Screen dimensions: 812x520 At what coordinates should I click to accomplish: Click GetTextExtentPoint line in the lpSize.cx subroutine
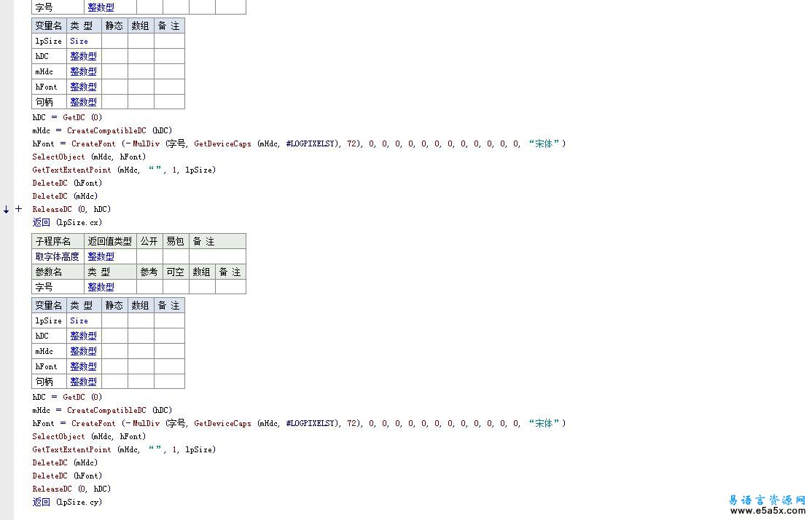click(x=125, y=170)
